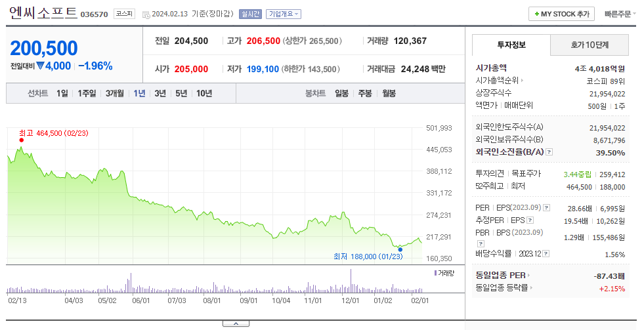Screen dimensions: 644x330
Task: Click the 코스피 89위 ranking value
Action: click(x=606, y=81)
